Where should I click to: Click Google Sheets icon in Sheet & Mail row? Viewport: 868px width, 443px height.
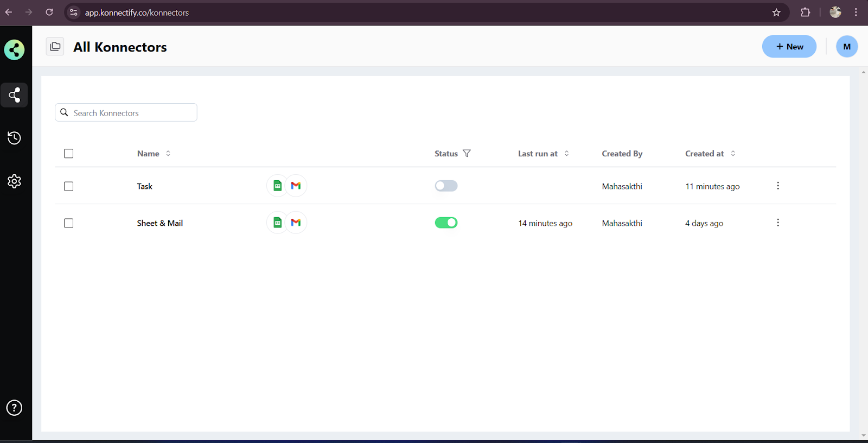(277, 223)
